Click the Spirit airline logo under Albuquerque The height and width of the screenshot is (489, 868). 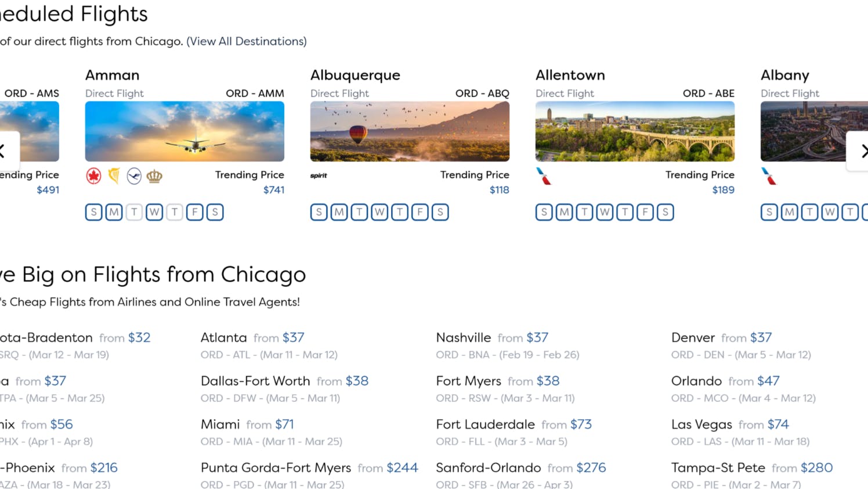pyautogui.click(x=319, y=175)
